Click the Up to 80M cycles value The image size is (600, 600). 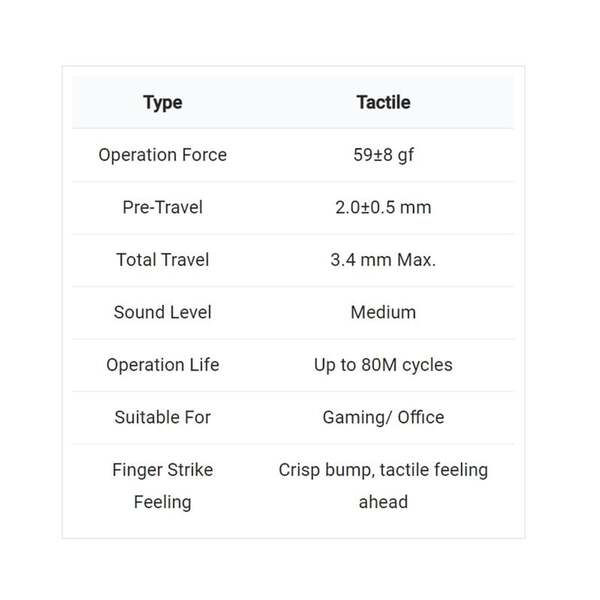tap(383, 365)
